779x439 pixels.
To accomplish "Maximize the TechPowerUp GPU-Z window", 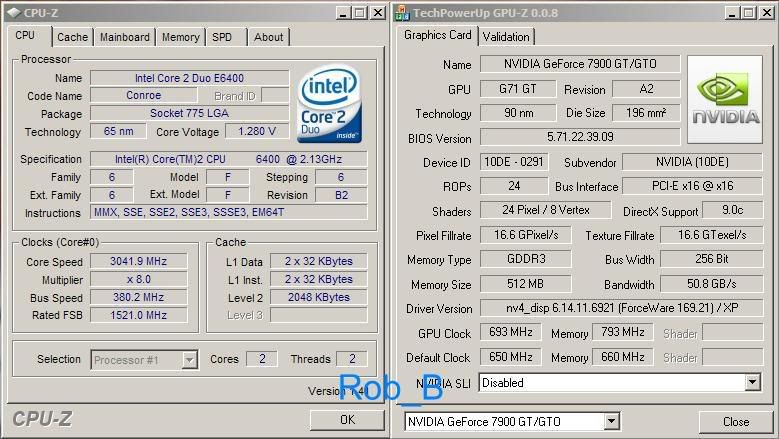I will click(x=748, y=12).
